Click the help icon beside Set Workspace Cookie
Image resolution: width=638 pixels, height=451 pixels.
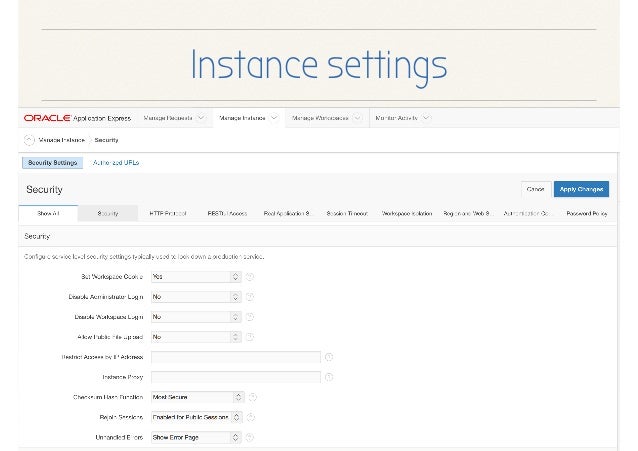pos(250,276)
